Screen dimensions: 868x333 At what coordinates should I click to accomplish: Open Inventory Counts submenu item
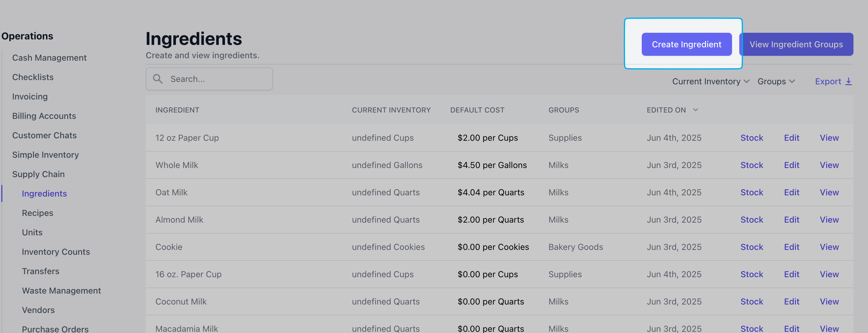(56, 252)
